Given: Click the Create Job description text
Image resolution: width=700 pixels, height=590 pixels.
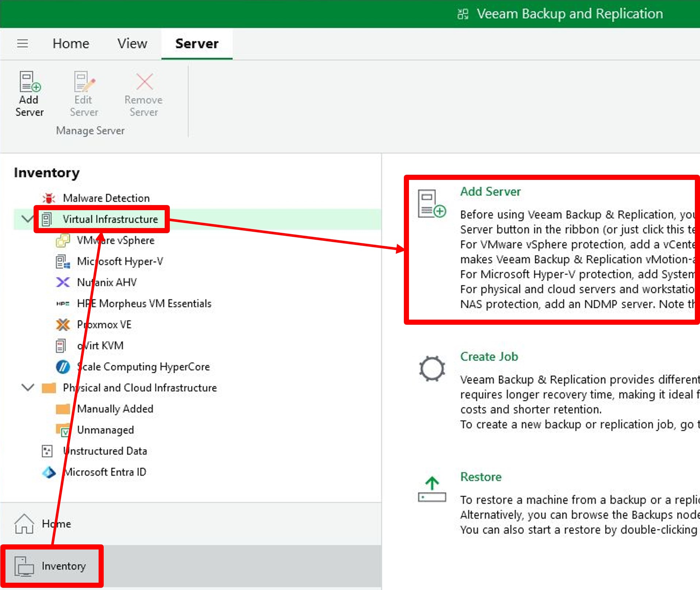Looking at the screenshot, I should (x=580, y=402).
